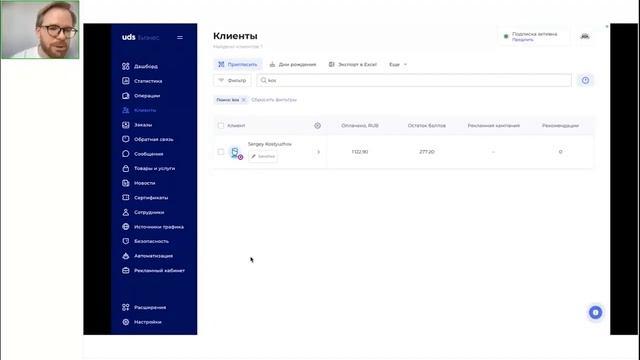Click Экспорт в Excel button
Screen dimensions: 640x360
[x=353, y=64]
